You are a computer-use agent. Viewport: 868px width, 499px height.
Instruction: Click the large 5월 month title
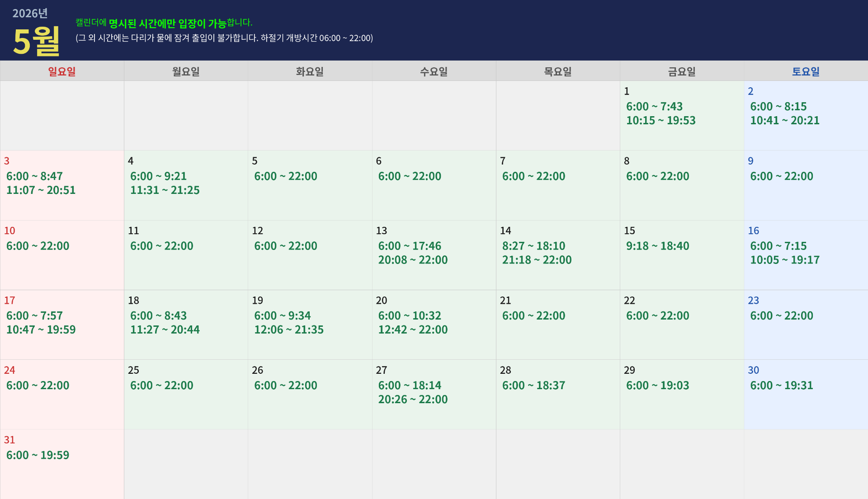point(37,41)
